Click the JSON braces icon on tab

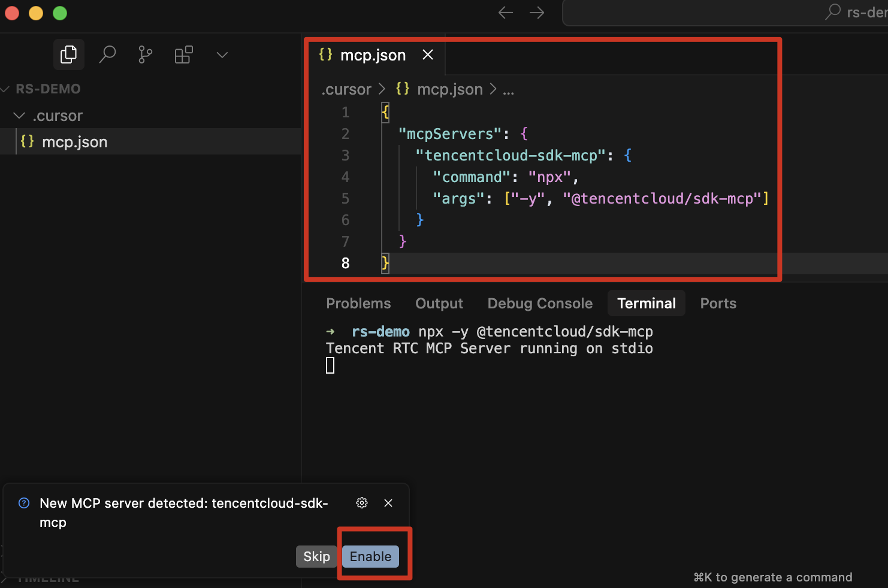tap(325, 54)
